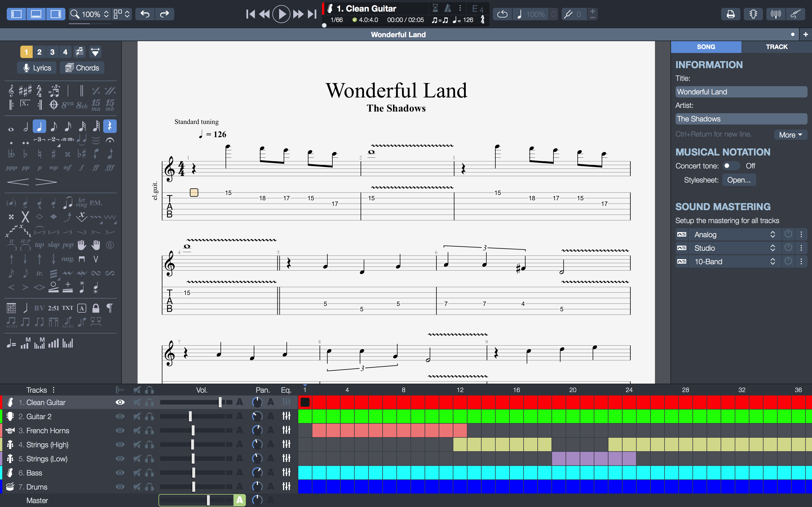Apply palm mute P.M. effect

click(x=96, y=203)
